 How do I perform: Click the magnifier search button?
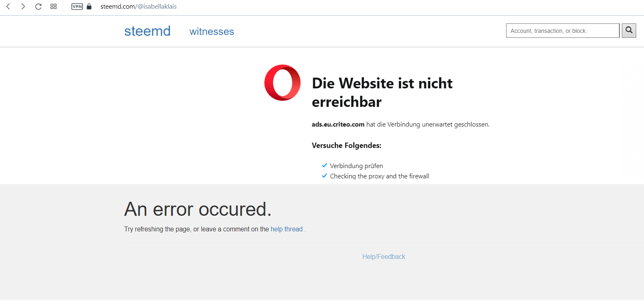[x=629, y=30]
